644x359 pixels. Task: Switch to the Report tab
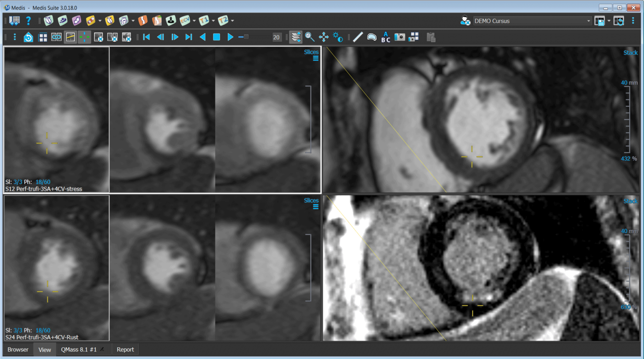pyautogui.click(x=125, y=349)
